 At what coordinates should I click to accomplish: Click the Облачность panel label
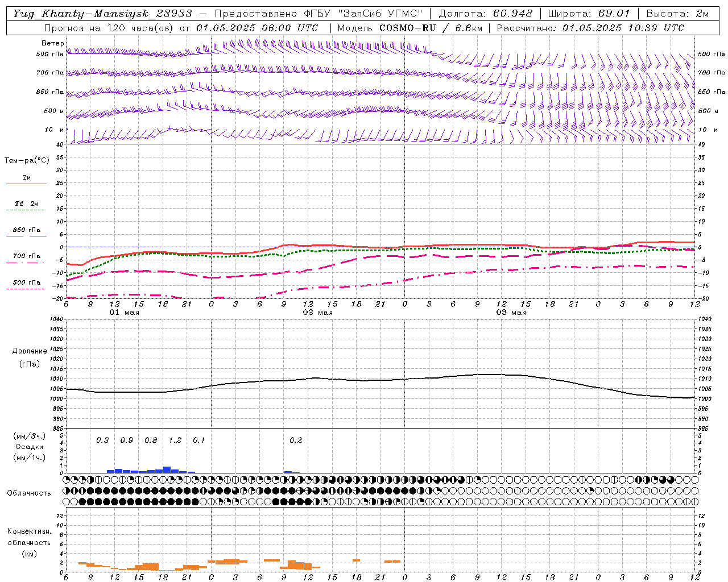(x=29, y=493)
